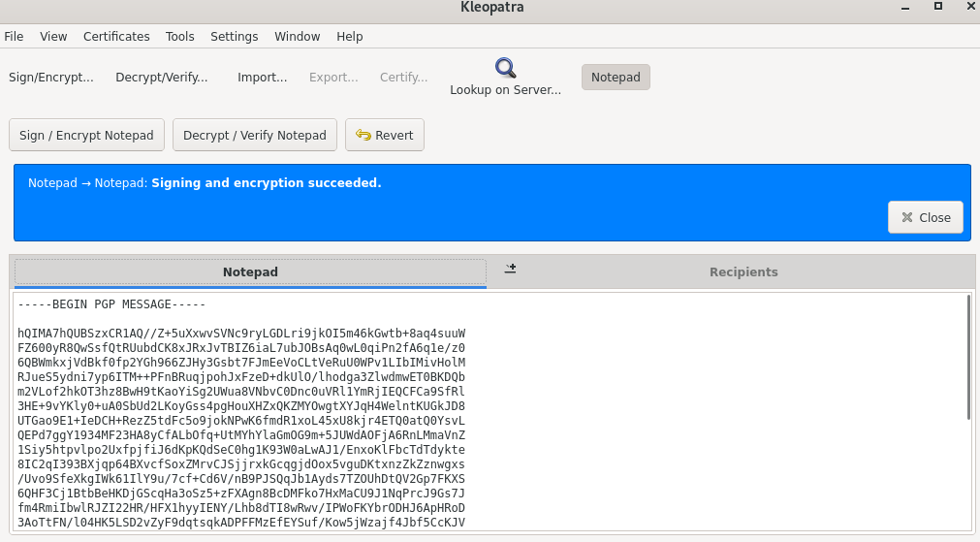Click Decrypt/Verify... in the toolbar
Viewport: 980px width, 542px height.
tap(162, 77)
